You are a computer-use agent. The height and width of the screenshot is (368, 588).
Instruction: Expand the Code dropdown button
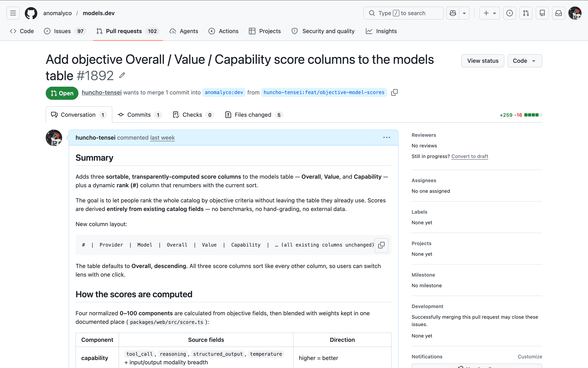(525, 61)
